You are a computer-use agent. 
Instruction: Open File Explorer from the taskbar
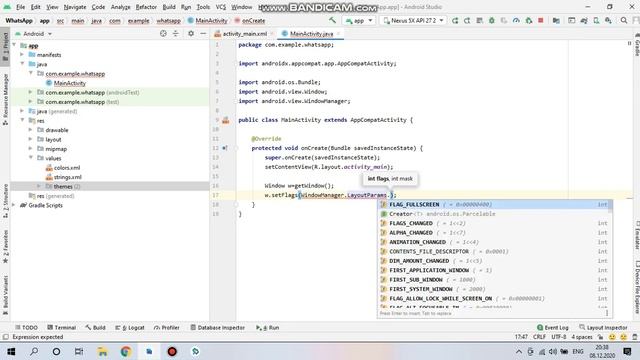102,351
